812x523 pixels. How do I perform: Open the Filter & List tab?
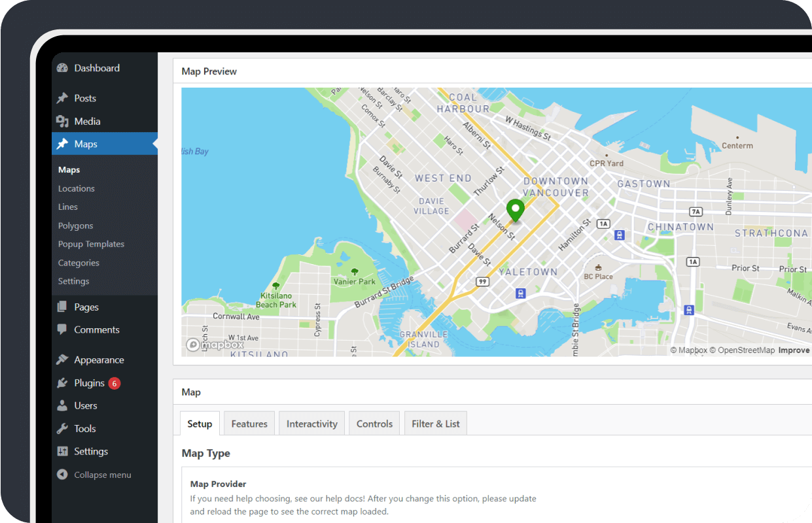(x=435, y=423)
